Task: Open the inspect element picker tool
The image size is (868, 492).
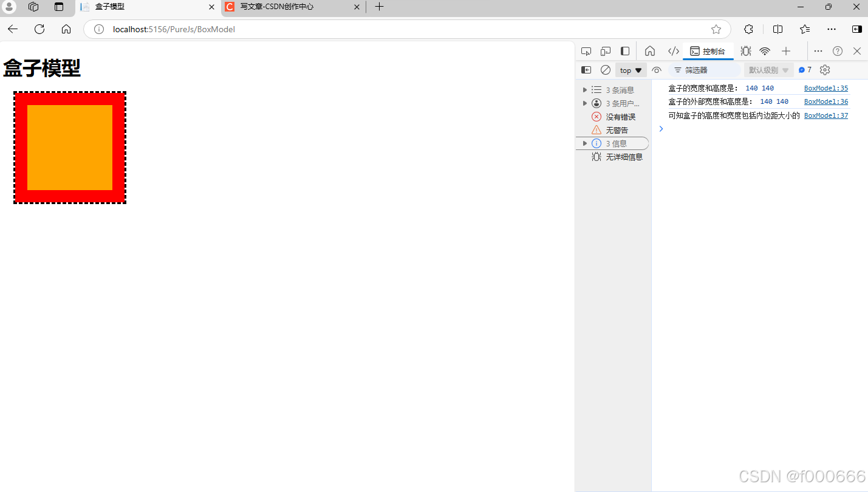Action: (x=586, y=51)
